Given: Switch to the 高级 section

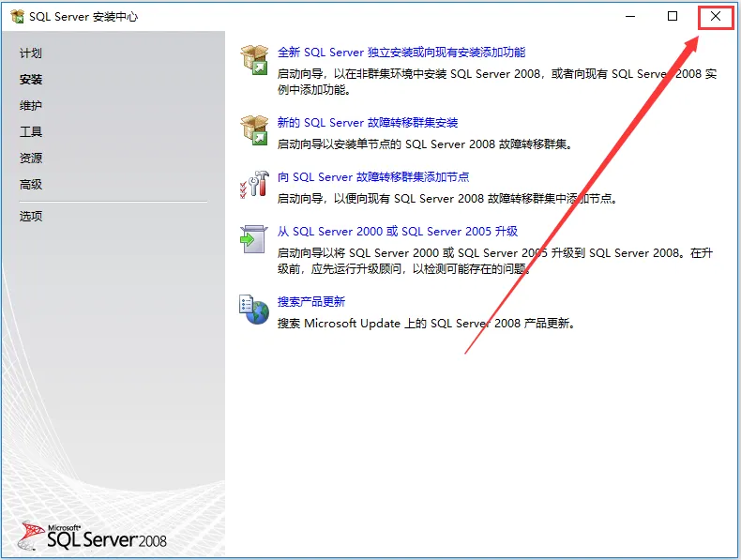Looking at the screenshot, I should [31, 185].
